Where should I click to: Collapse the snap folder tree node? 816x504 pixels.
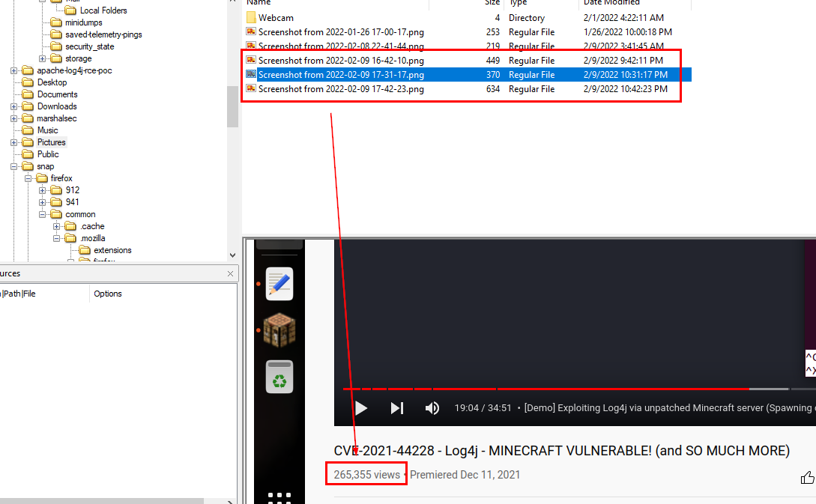14,166
